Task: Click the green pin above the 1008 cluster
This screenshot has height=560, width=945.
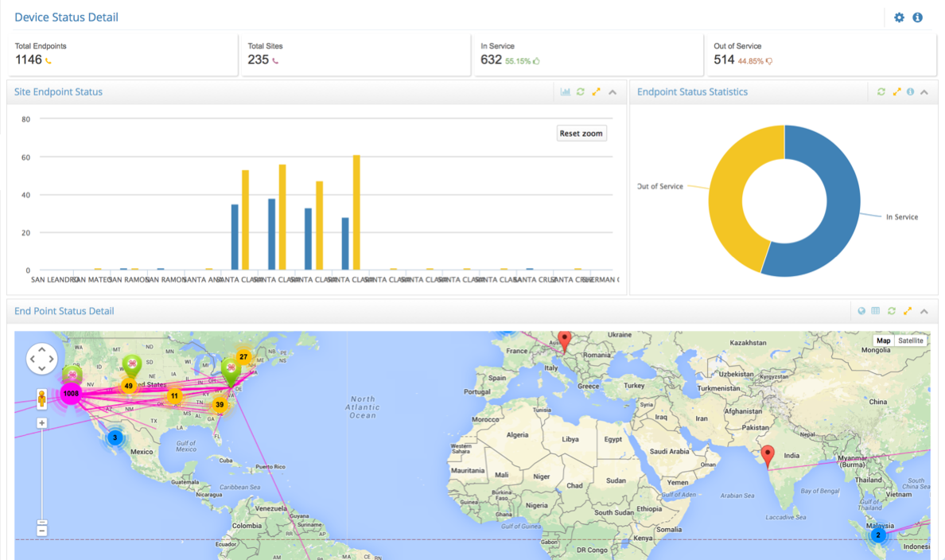Action: coord(72,374)
